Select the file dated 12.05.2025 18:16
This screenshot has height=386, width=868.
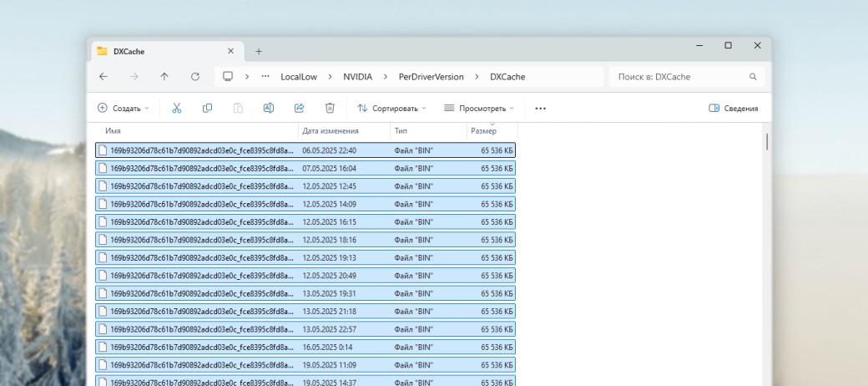[x=305, y=240]
